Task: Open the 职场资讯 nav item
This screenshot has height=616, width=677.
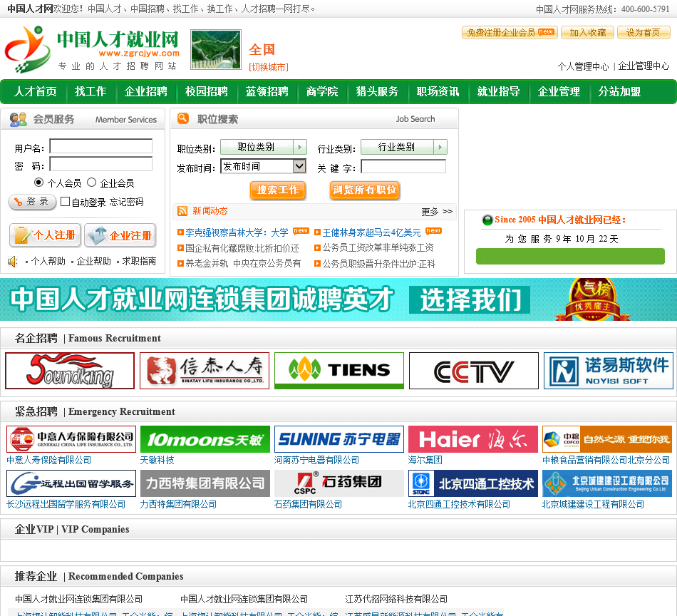Action: 438,91
